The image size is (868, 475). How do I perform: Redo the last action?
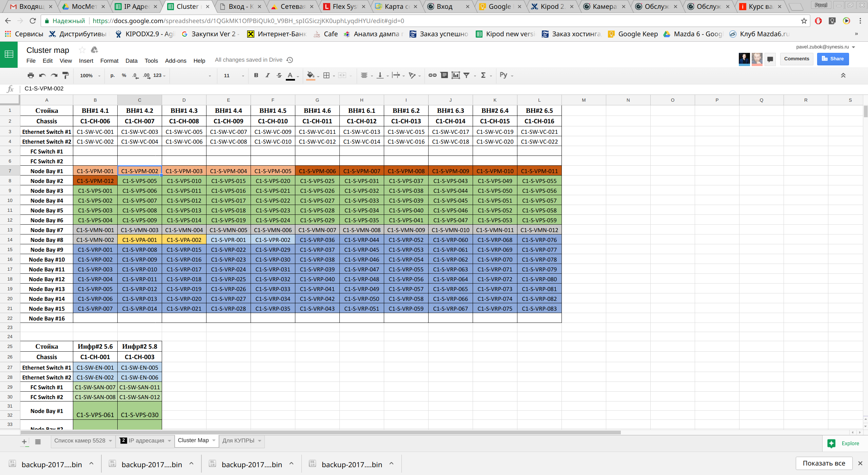(x=54, y=75)
